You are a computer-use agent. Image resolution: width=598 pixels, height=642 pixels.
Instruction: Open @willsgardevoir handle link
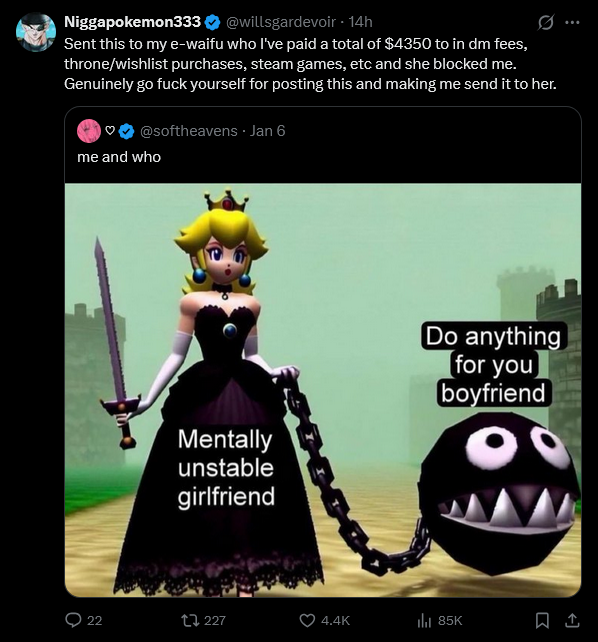(x=281, y=22)
